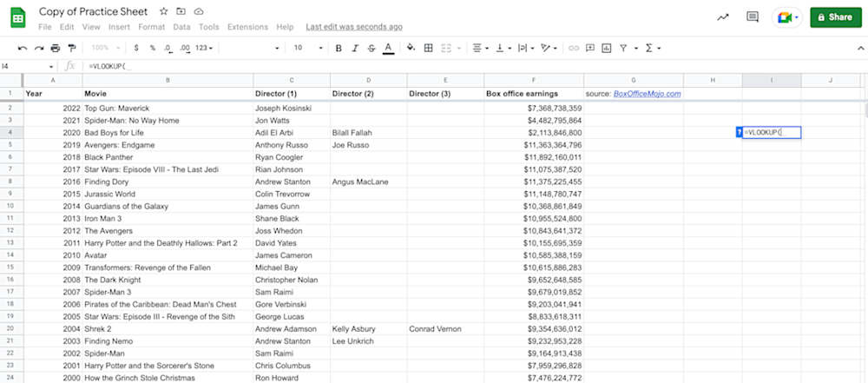This screenshot has height=383, width=868.
Task: Open the Extensions menu
Action: pos(247,27)
